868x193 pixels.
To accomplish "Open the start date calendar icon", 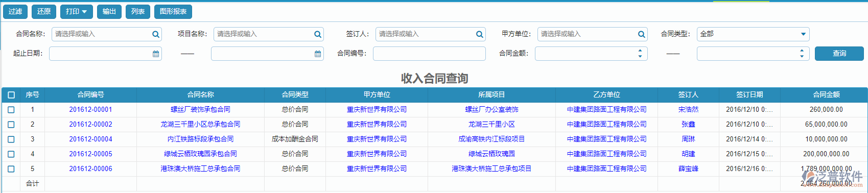I will click(x=156, y=54).
